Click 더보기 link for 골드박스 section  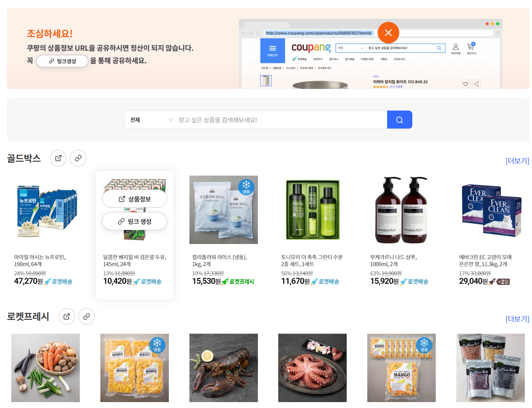coord(517,161)
